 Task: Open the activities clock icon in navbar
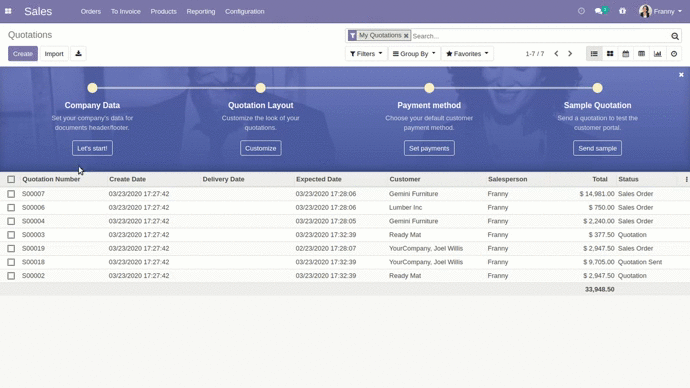[x=581, y=11]
